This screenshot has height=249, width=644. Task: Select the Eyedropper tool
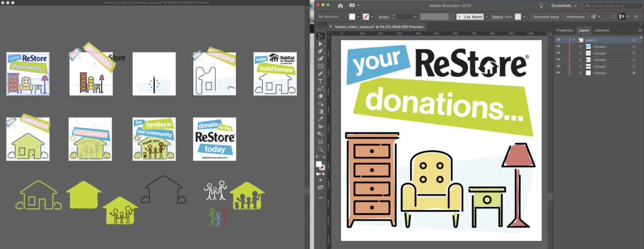[x=321, y=119]
